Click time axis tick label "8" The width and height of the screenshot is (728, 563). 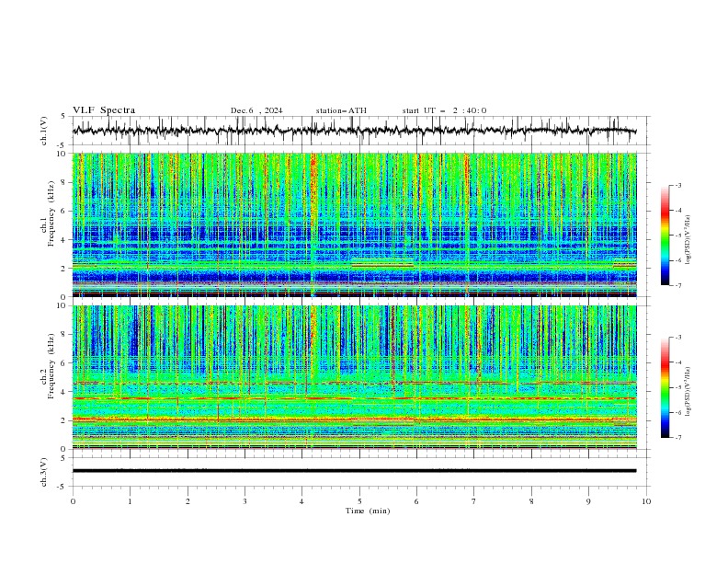point(531,501)
